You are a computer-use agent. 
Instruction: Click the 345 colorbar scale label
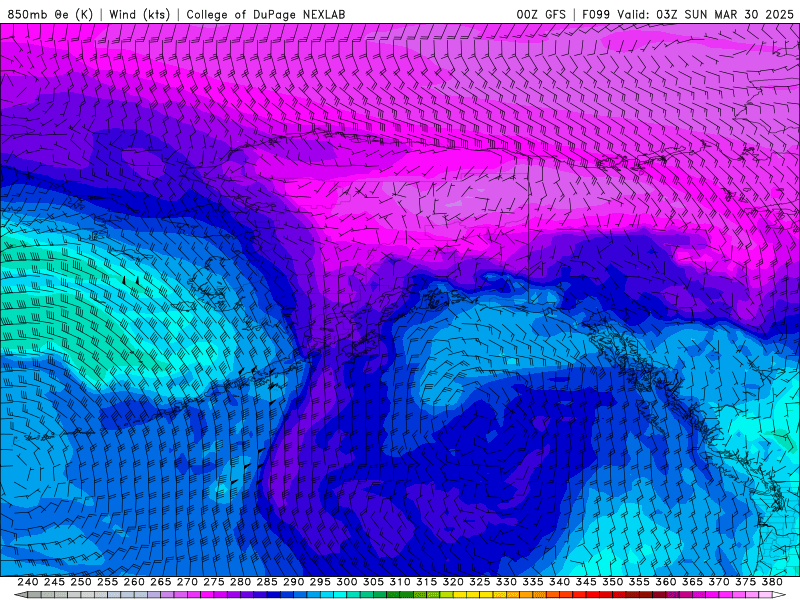pos(586,582)
